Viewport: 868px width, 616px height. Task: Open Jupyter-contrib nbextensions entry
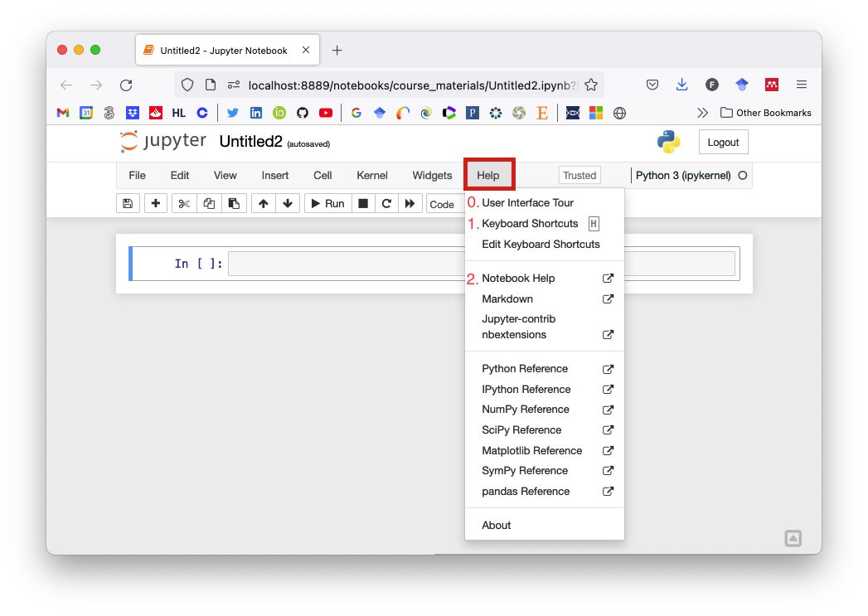(545, 327)
